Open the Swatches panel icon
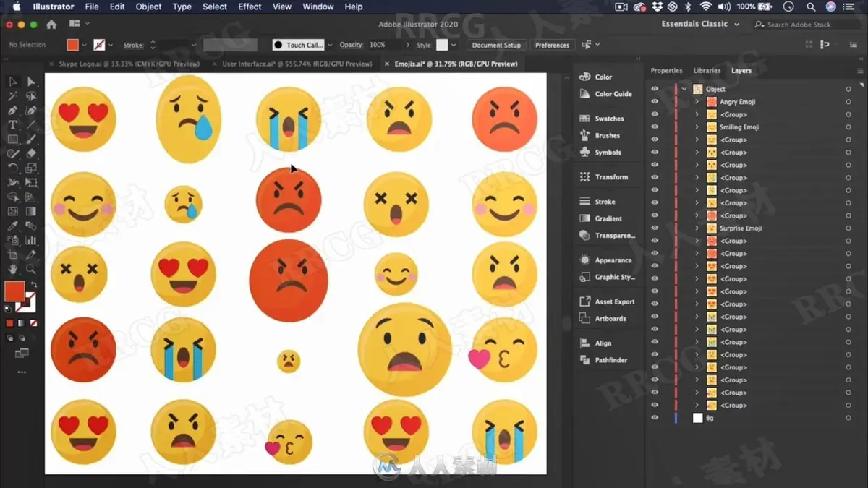Image resolution: width=868 pixels, height=488 pixels. pyautogui.click(x=585, y=119)
